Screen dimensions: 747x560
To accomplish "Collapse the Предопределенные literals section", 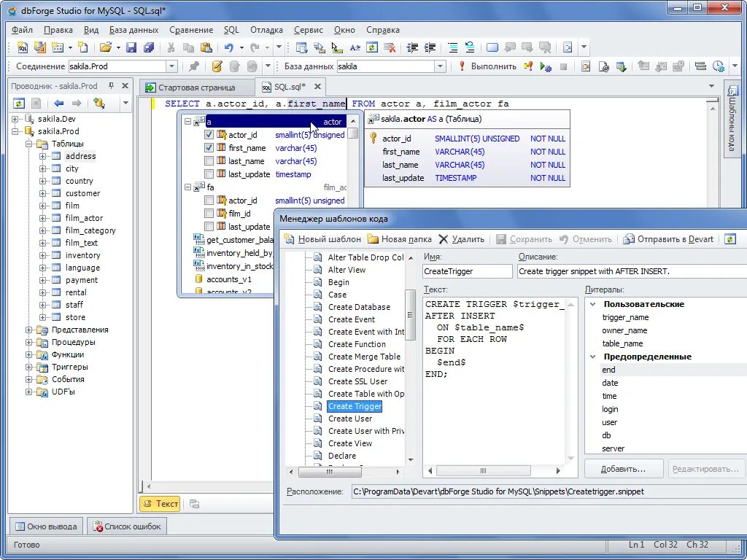I will 592,356.
